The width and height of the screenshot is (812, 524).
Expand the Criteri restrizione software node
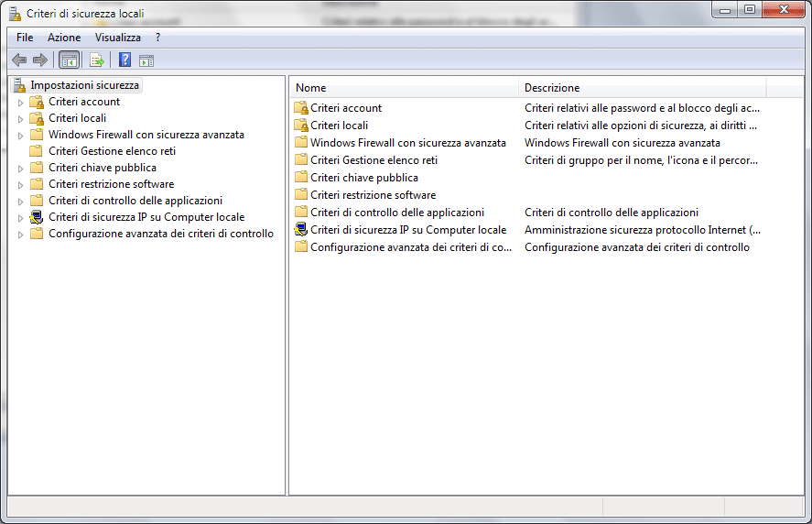pos(20,185)
